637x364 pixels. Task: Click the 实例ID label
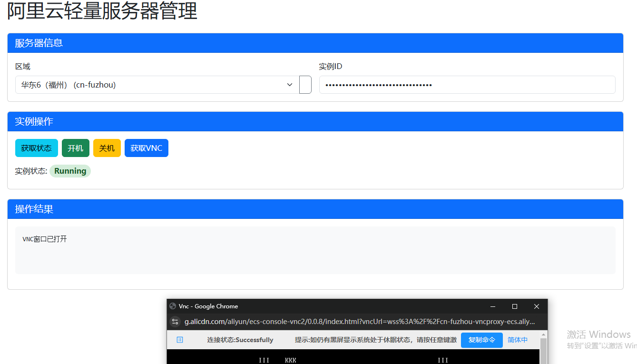[x=331, y=66]
